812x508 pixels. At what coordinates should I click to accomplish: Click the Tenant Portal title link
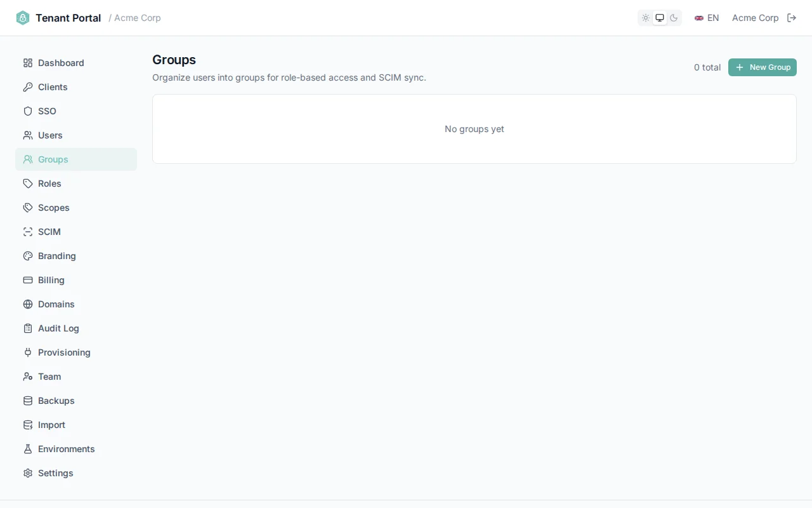point(68,18)
